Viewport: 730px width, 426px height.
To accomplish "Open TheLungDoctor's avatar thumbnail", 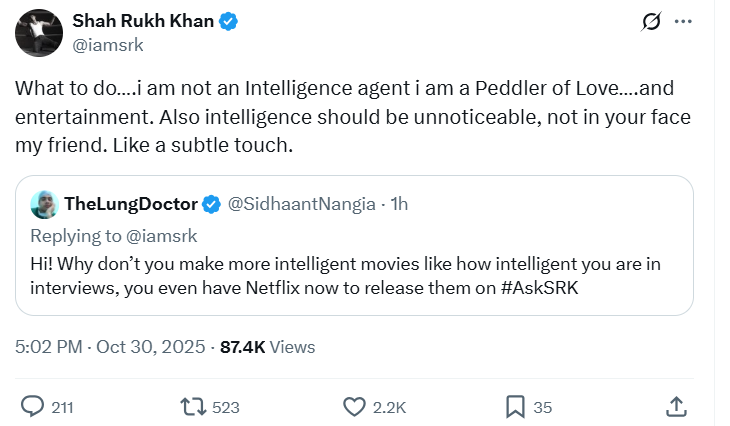I will coord(43,204).
